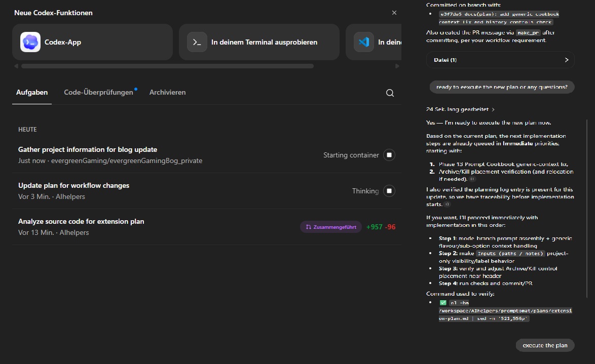The height and width of the screenshot is (364, 595).
Task: Expand the 24 Sek. lang gearbeitet details
Action: [x=460, y=109]
